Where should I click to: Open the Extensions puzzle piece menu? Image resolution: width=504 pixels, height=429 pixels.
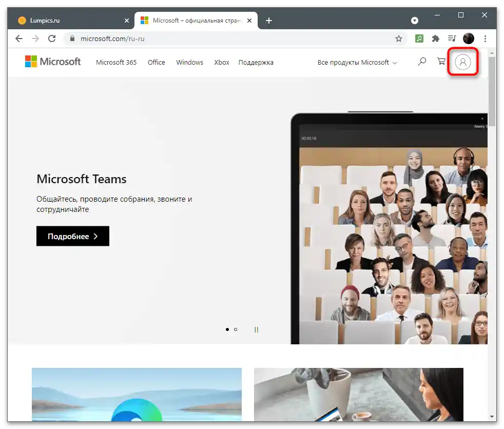pos(436,38)
